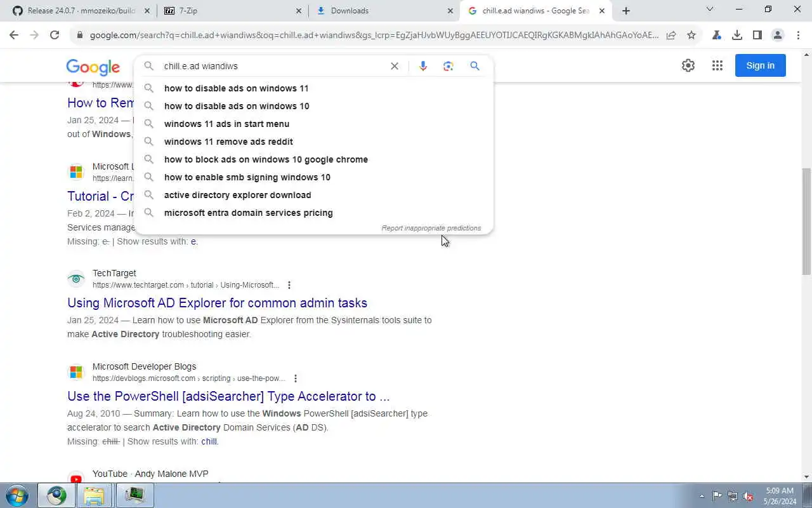Reload the current page

[x=55, y=35]
